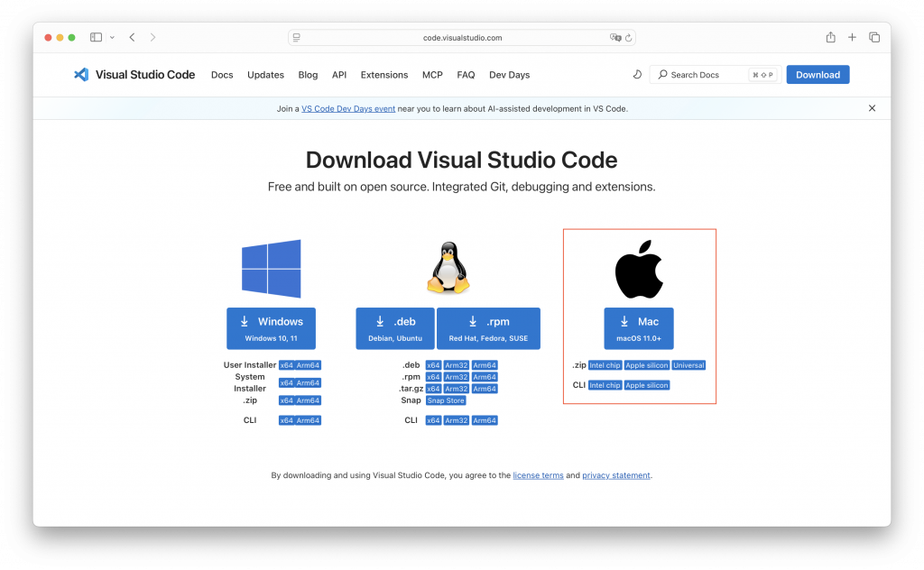924x570 pixels.
Task: Open the Extensions nav item
Action: (x=384, y=75)
